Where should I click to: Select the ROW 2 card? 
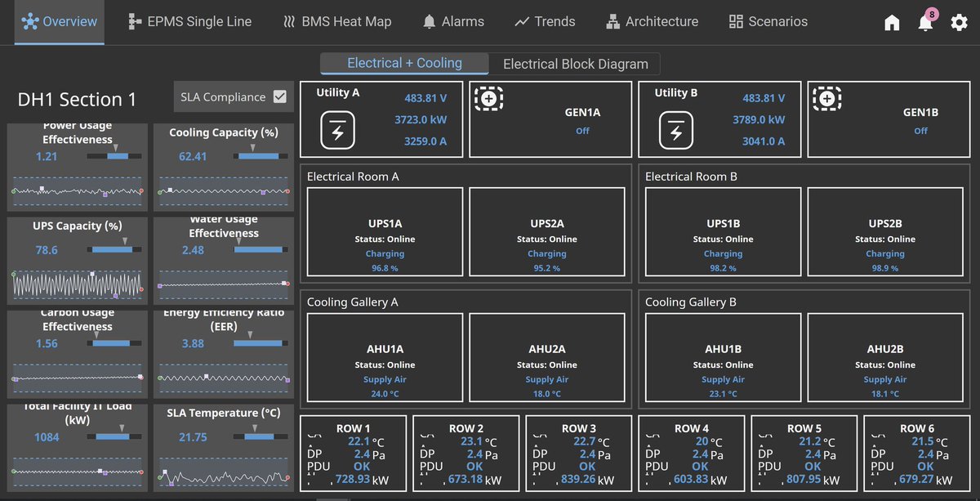[x=465, y=455]
